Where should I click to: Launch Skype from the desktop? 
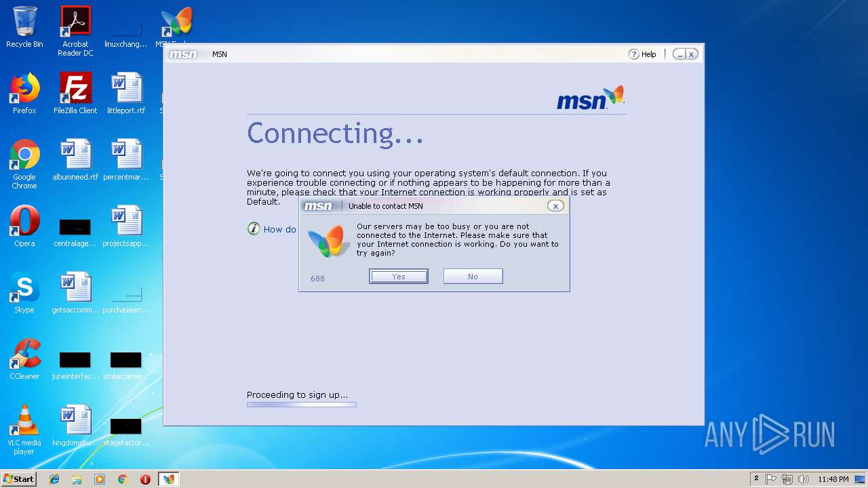tap(24, 293)
